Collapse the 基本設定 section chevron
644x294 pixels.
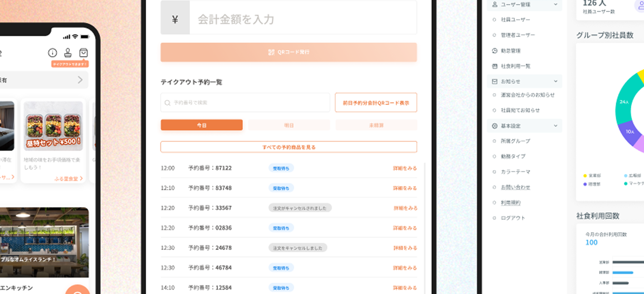pyautogui.click(x=555, y=126)
